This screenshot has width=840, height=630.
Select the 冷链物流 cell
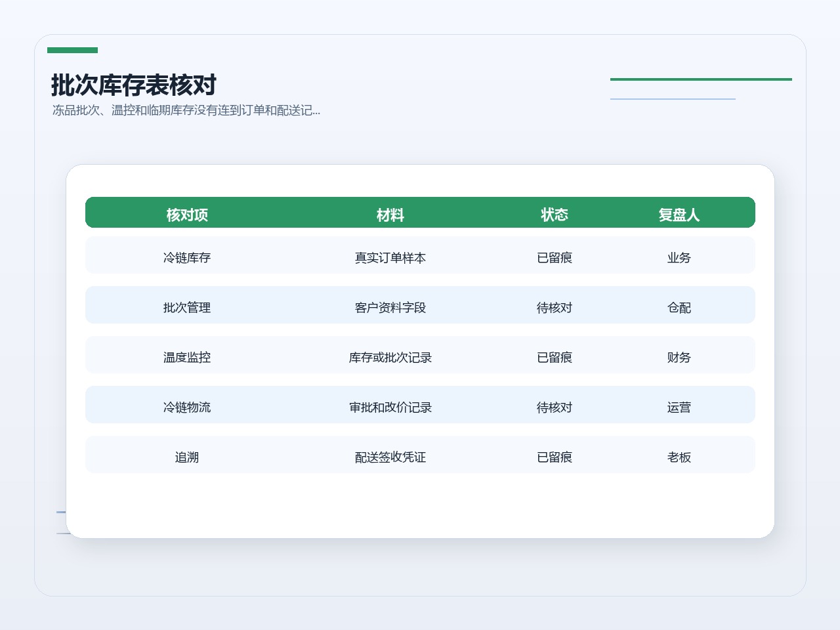point(187,408)
